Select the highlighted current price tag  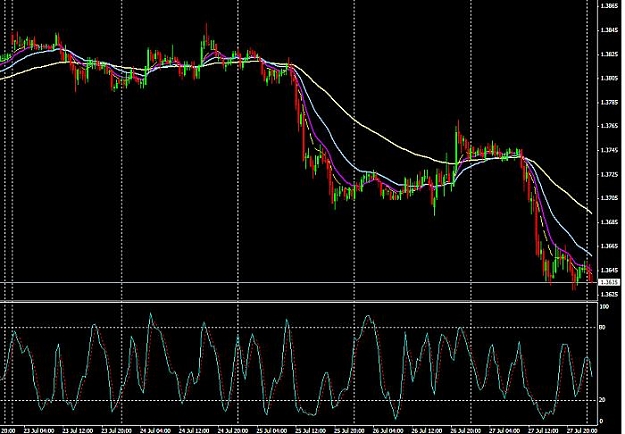(609, 282)
